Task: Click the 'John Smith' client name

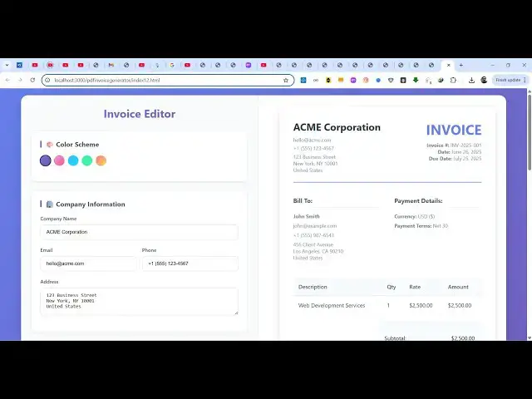Action: (307, 216)
